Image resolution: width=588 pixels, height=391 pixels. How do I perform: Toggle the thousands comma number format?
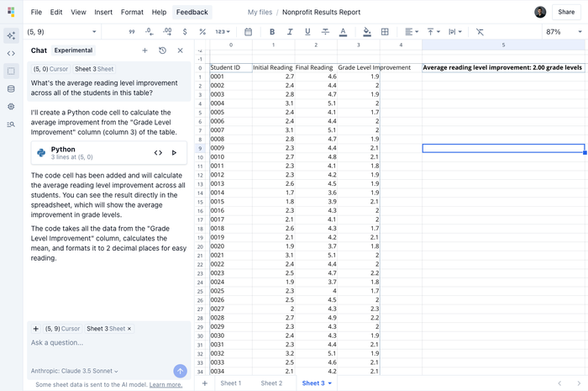[132, 32]
